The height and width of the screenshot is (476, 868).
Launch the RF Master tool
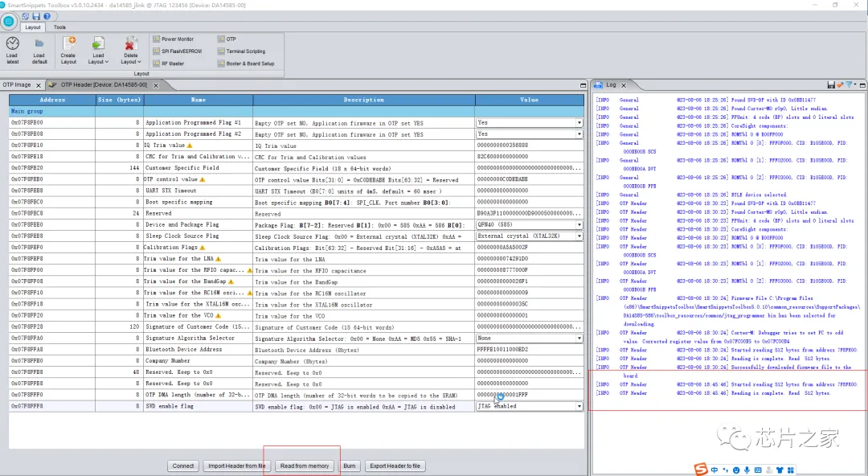coord(172,63)
